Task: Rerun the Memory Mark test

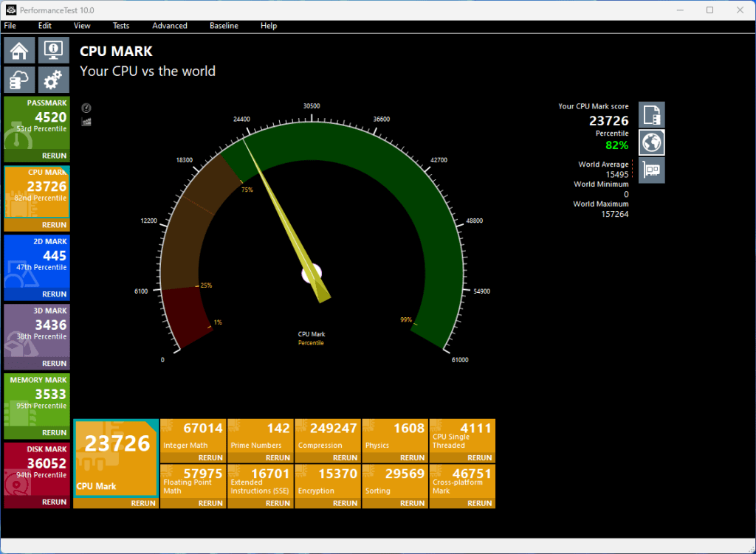Action: [x=37, y=432]
